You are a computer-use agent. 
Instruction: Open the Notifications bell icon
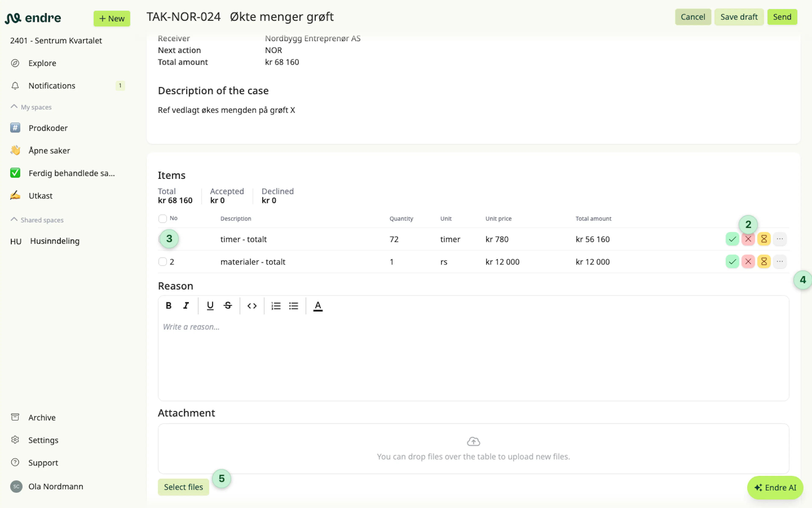15,86
